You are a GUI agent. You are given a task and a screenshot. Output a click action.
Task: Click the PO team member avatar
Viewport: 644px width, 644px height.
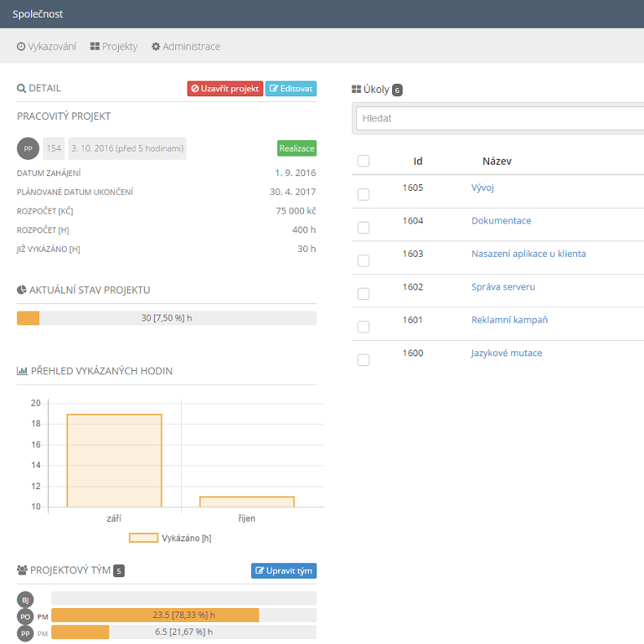tap(25, 615)
